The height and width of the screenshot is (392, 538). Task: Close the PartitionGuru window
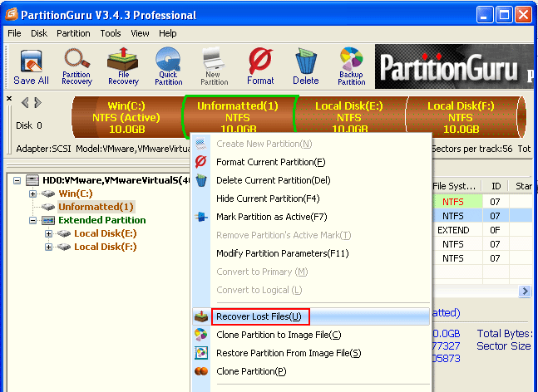click(x=524, y=15)
